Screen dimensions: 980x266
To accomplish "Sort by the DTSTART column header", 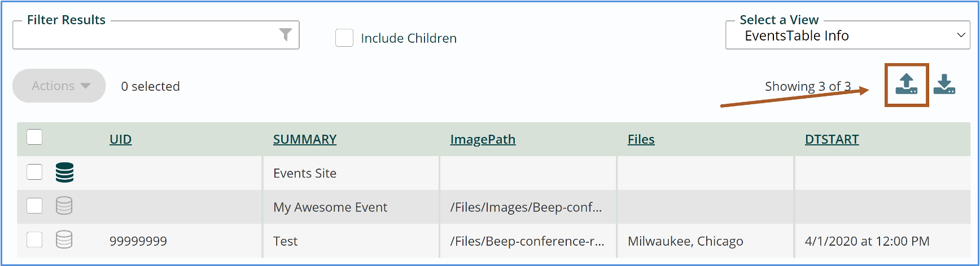I will coord(832,139).
